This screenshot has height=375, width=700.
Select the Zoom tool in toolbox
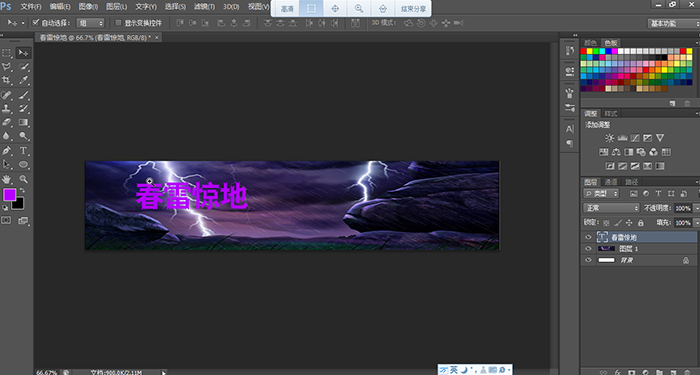(24, 179)
